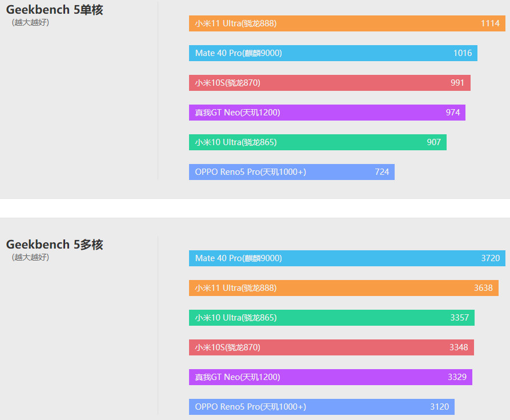Click "(越大越好)" under the Geekbench 5单核 title
The image size is (510, 420).
(x=30, y=22)
